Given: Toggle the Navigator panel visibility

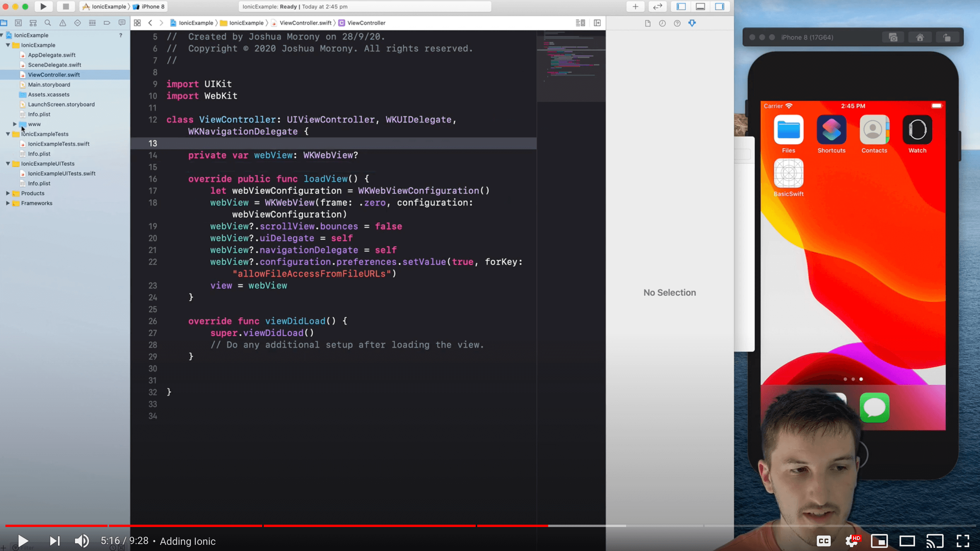Looking at the screenshot, I should (681, 7).
